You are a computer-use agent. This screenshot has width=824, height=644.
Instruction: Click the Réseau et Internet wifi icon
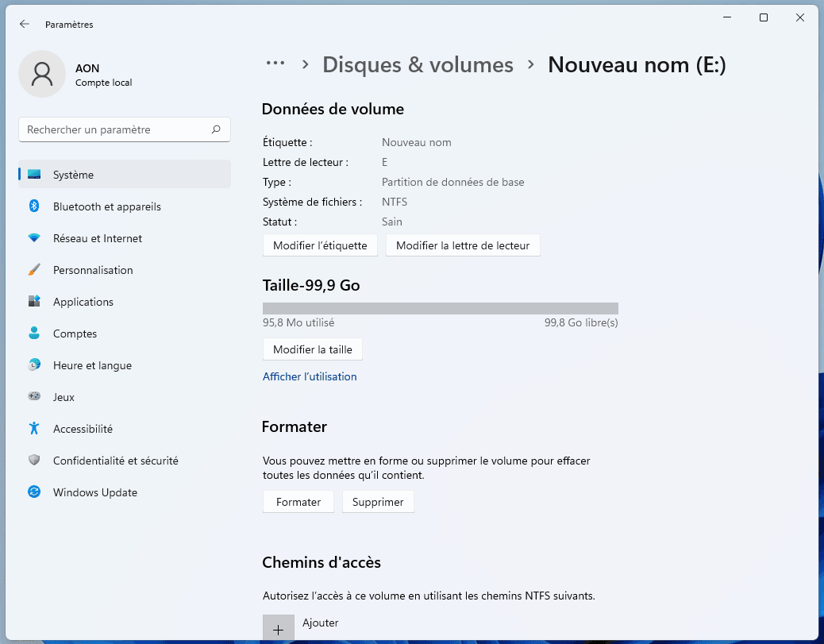[x=34, y=238]
